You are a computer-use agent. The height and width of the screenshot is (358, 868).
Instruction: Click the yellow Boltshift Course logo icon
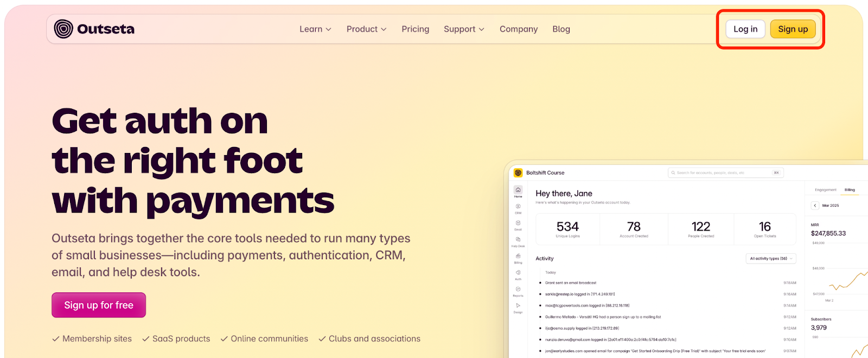click(518, 172)
